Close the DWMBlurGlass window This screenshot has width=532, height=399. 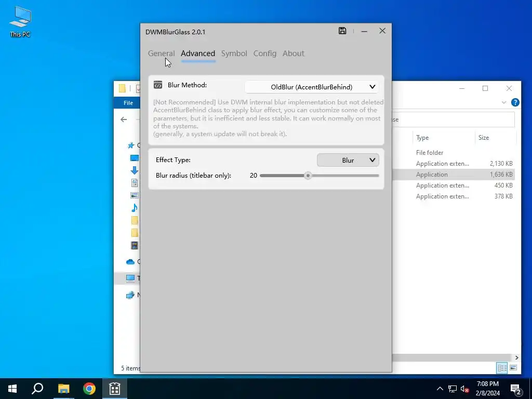point(382,31)
